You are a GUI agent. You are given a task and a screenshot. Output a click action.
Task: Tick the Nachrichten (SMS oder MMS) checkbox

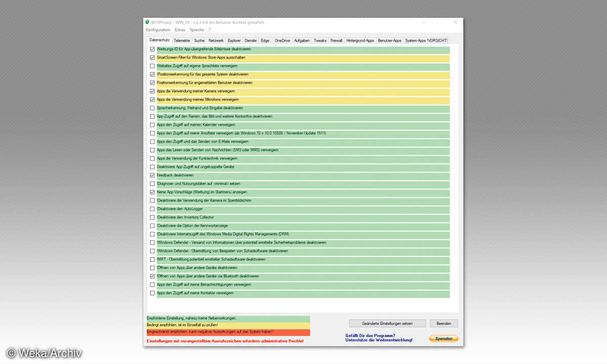(152, 150)
